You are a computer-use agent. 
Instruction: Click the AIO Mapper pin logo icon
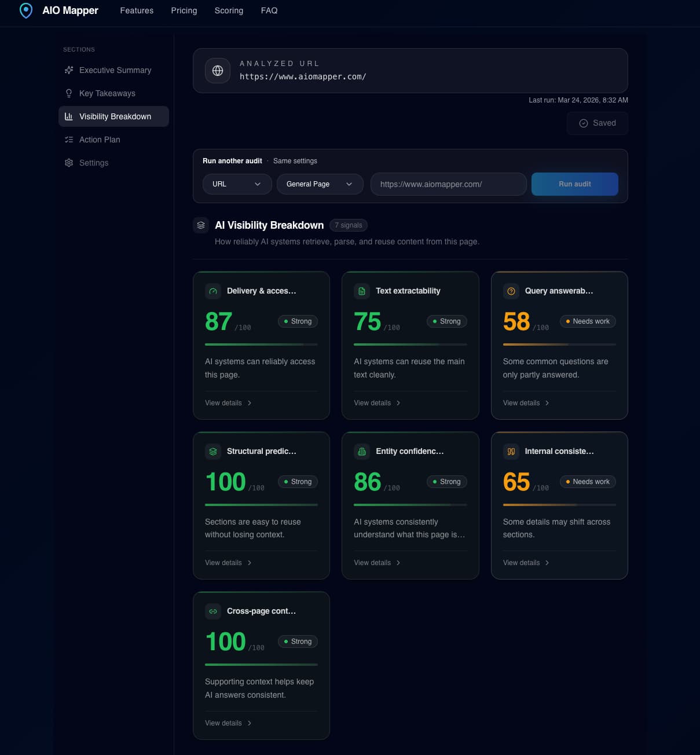pyautogui.click(x=25, y=10)
